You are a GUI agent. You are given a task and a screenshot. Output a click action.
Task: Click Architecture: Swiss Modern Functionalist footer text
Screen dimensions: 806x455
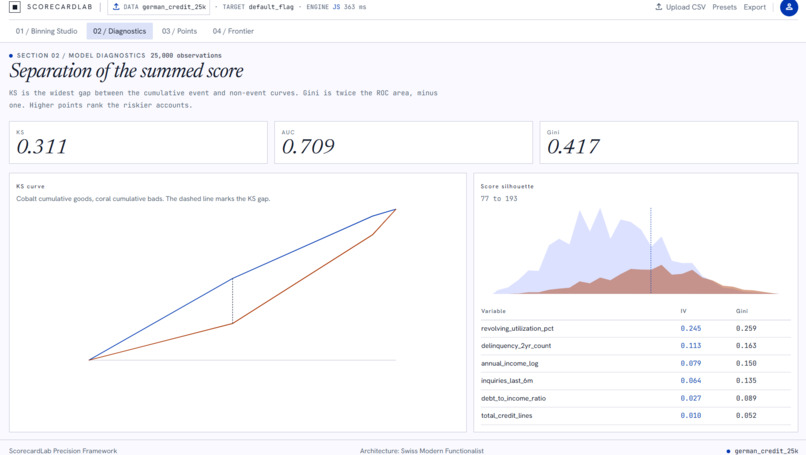coord(422,451)
